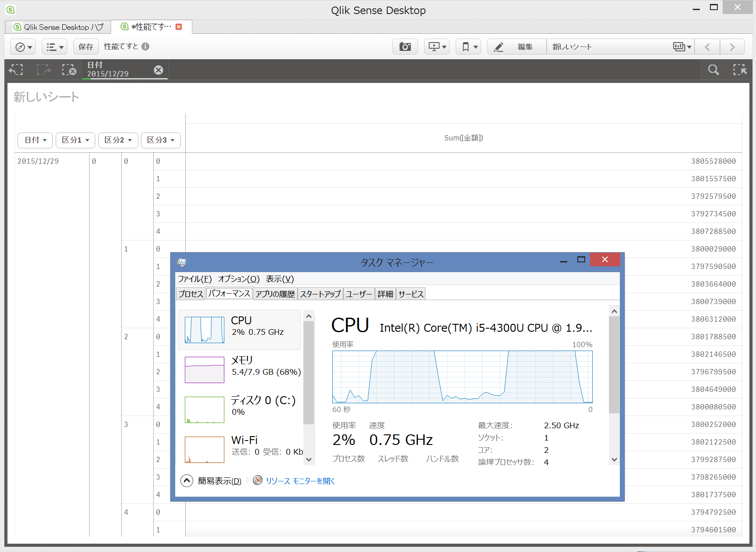Switch to the スタートアップ tab
The width and height of the screenshot is (756, 552).
(320, 294)
